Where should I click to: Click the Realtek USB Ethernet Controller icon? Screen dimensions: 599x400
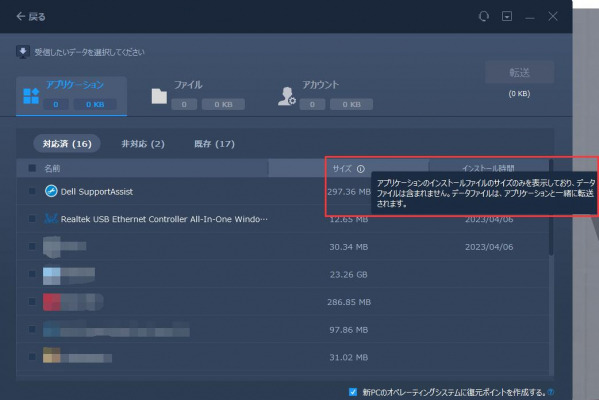tap(51, 219)
